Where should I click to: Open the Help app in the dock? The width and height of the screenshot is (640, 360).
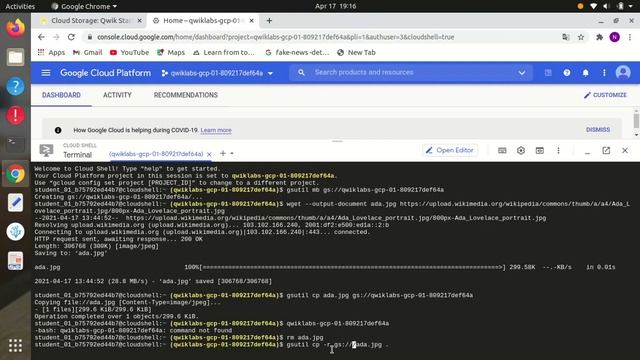coord(16,87)
